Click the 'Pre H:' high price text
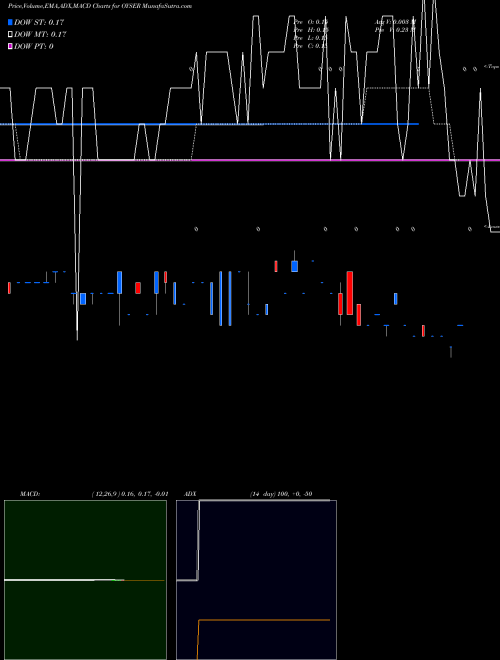 tap(311, 30)
